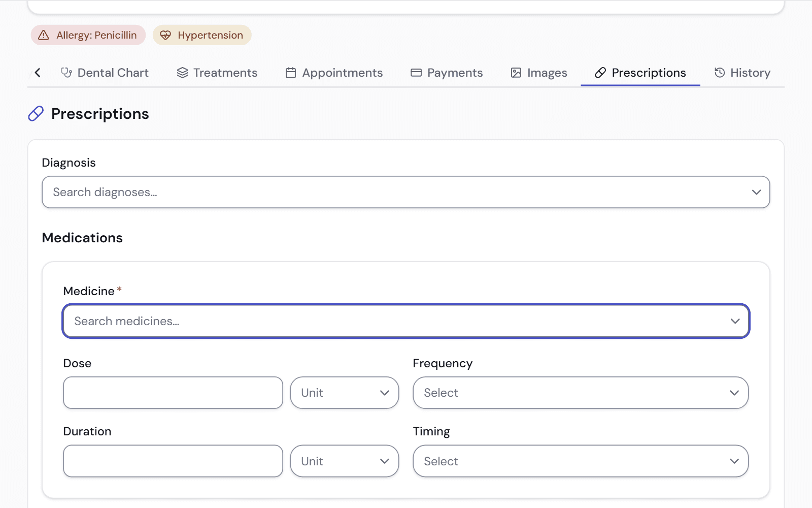Click the Images picture icon
Viewport: 812px width, 508px height.
516,73
